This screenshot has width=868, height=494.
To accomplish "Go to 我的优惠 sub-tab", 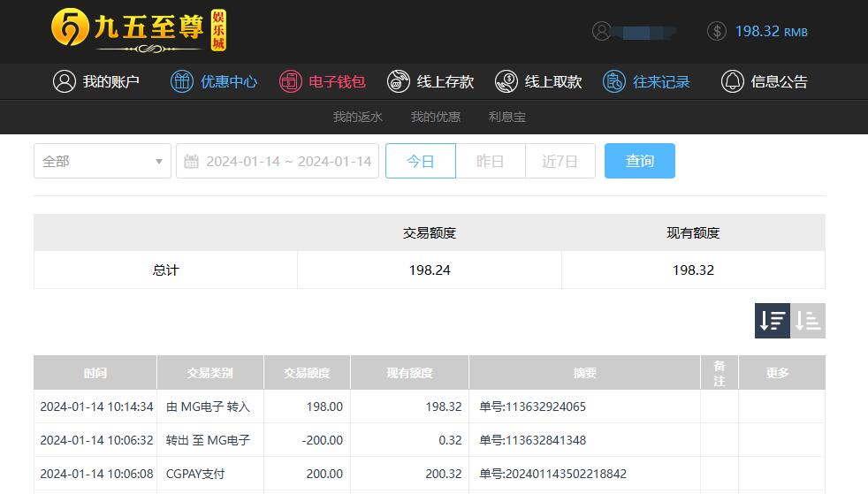I will click(x=436, y=117).
